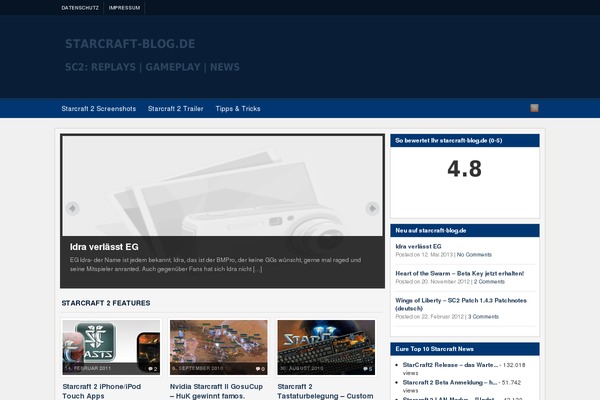The height and width of the screenshot is (400, 600).
Task: Click Posted on 20. November 2012 text
Action: 432,282
